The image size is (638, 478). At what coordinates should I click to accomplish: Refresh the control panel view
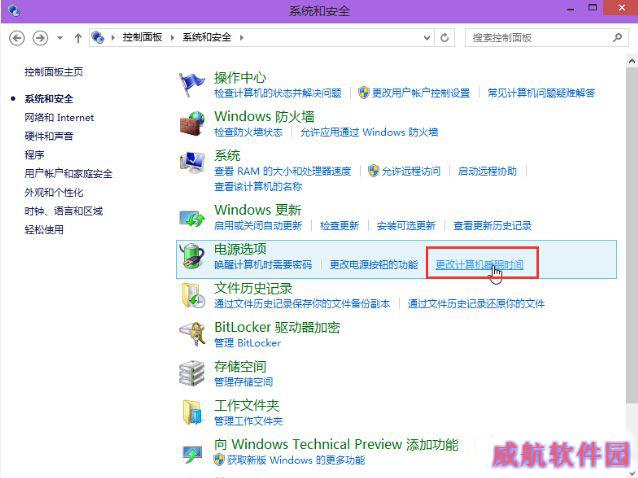[444, 38]
